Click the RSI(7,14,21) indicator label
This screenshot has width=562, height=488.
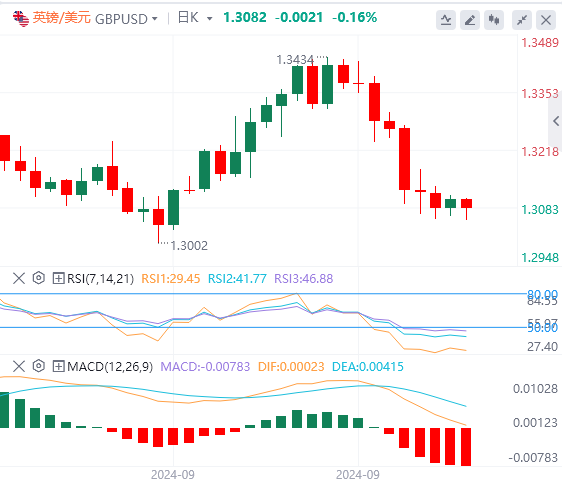coord(100,278)
